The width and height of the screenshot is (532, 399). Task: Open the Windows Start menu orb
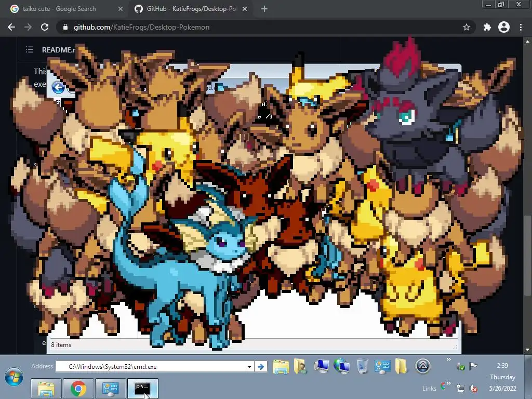(x=14, y=377)
